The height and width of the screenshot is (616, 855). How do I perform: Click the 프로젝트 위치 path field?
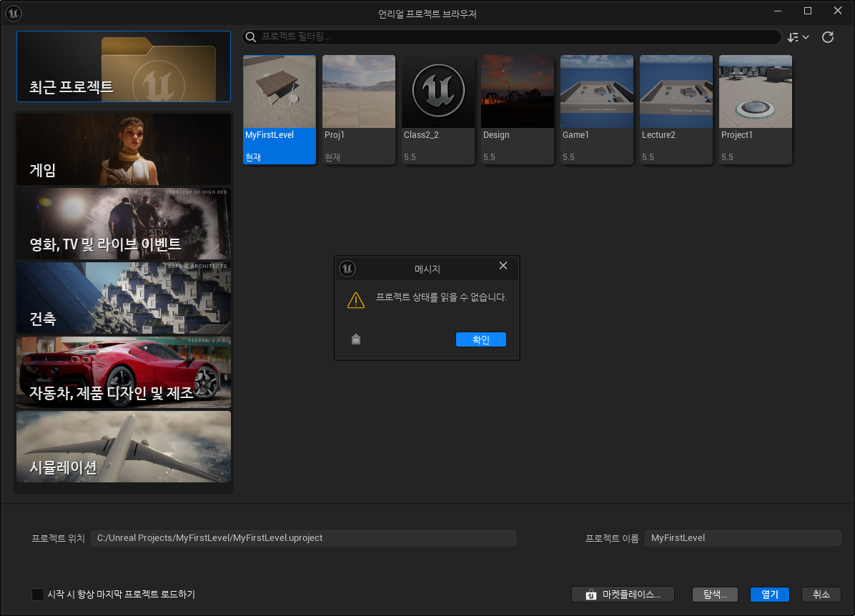(303, 538)
